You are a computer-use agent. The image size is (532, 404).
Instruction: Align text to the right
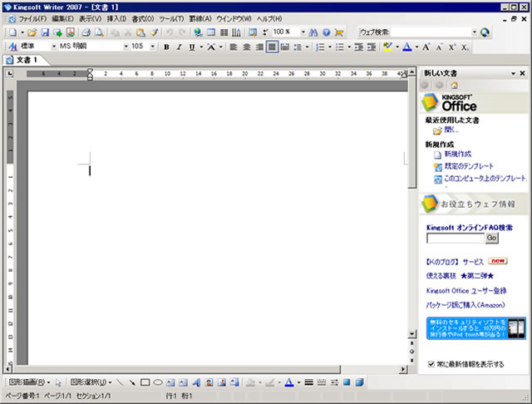pos(259,47)
